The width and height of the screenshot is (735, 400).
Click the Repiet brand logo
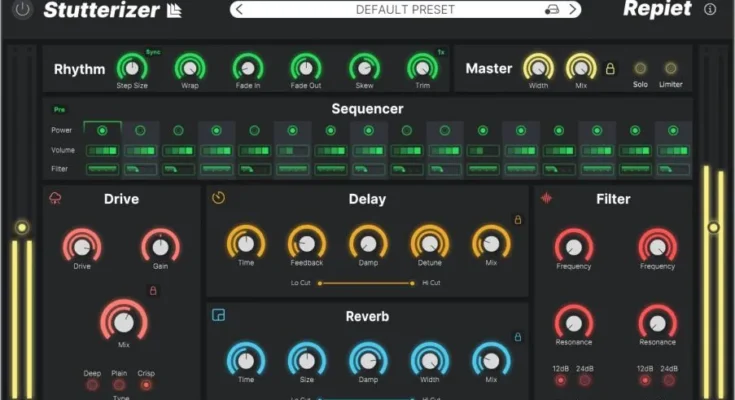tap(657, 9)
